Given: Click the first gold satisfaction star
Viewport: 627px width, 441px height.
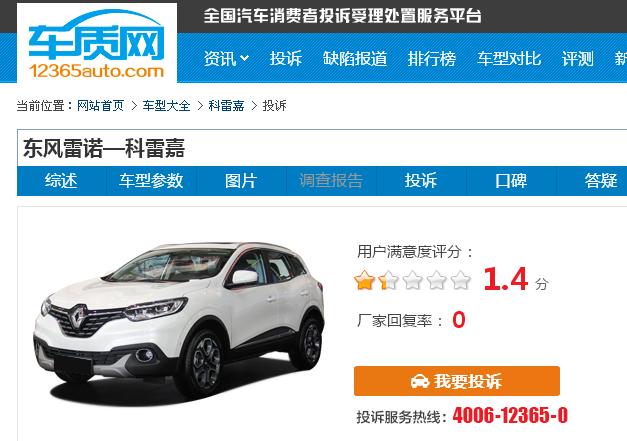Looking at the screenshot, I should point(364,280).
